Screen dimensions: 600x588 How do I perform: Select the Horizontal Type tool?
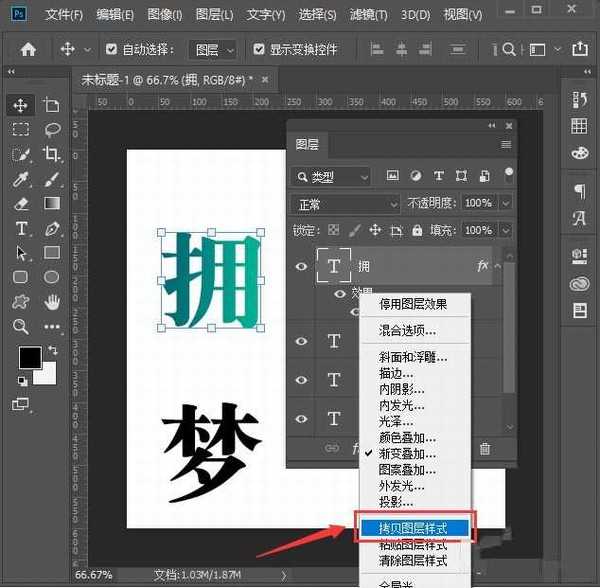click(20, 228)
